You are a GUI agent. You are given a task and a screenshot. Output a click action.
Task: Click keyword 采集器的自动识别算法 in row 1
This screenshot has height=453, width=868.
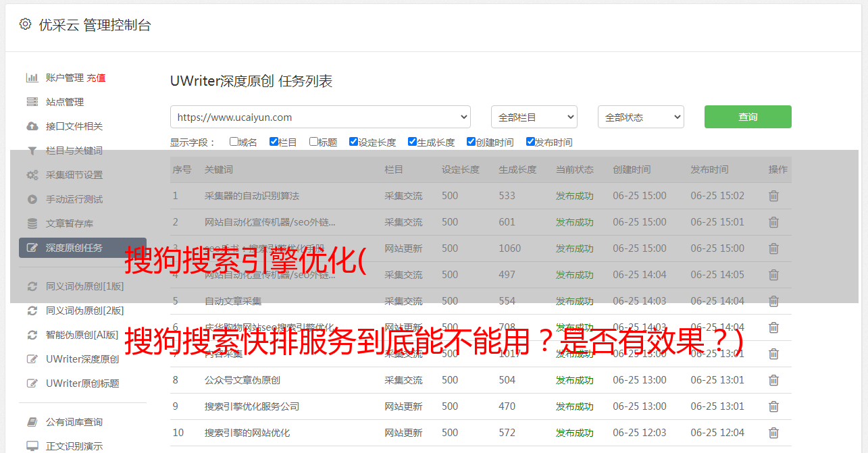tap(252, 196)
